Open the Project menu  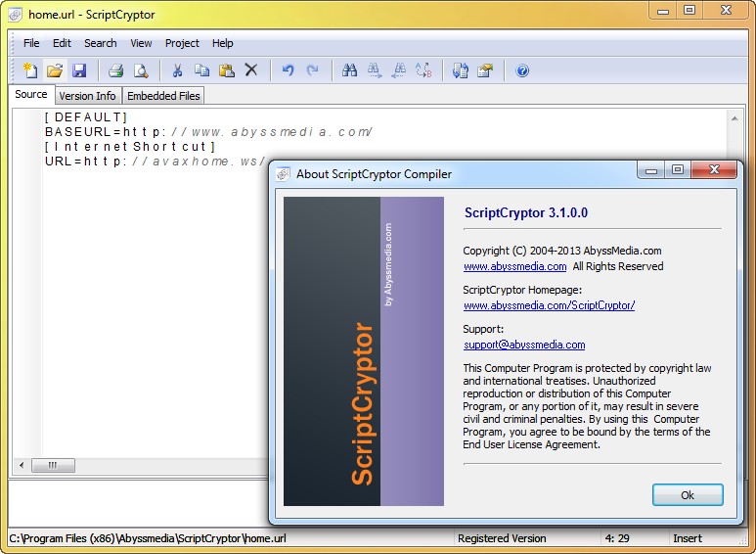(x=182, y=43)
